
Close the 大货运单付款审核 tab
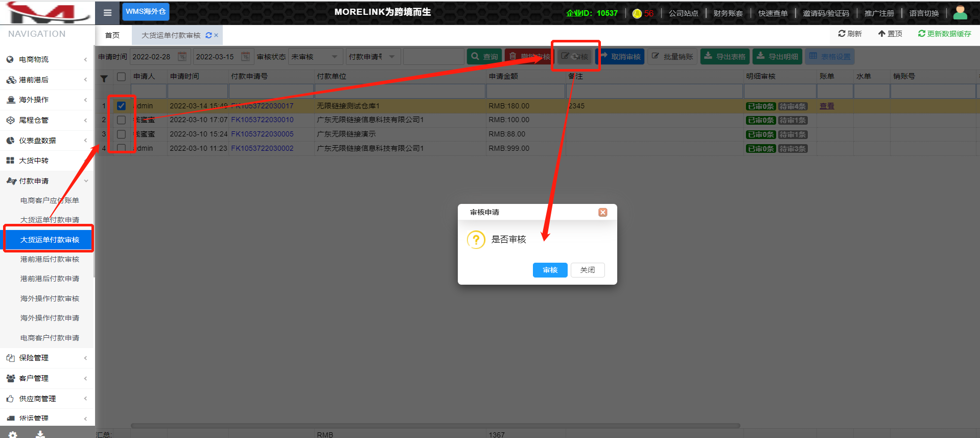pos(216,35)
